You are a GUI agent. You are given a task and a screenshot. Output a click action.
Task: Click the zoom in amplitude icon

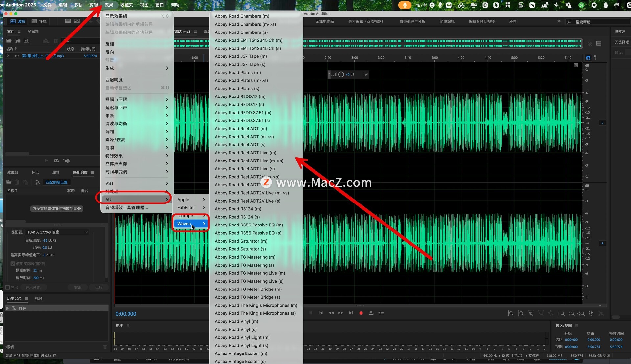[510, 313]
